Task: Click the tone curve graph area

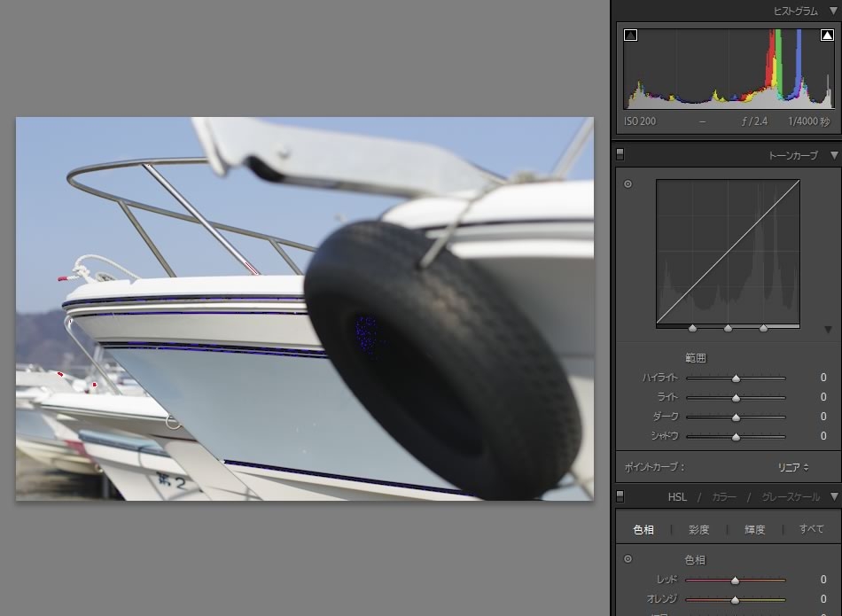Action: point(728,252)
